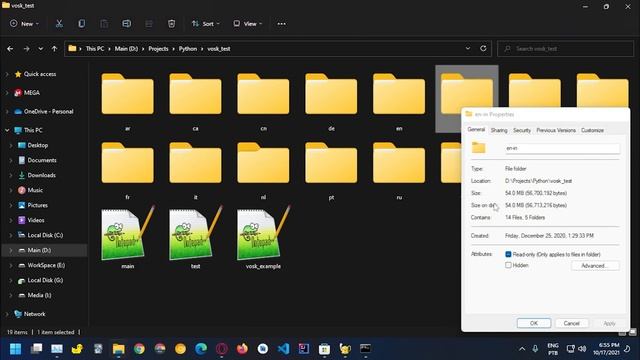This screenshot has width=640, height=360.
Task: Click 'Python' in the address breadcrumb
Action: click(188, 49)
